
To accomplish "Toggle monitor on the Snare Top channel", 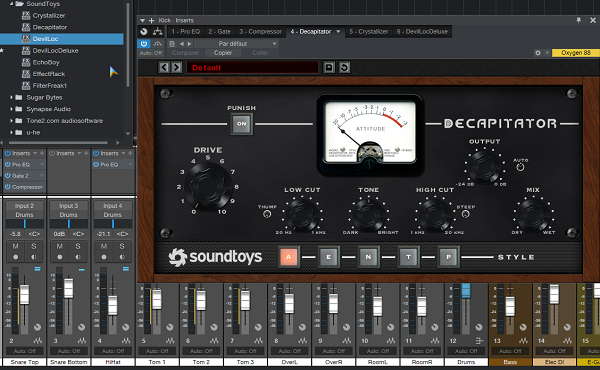I will coord(34,257).
